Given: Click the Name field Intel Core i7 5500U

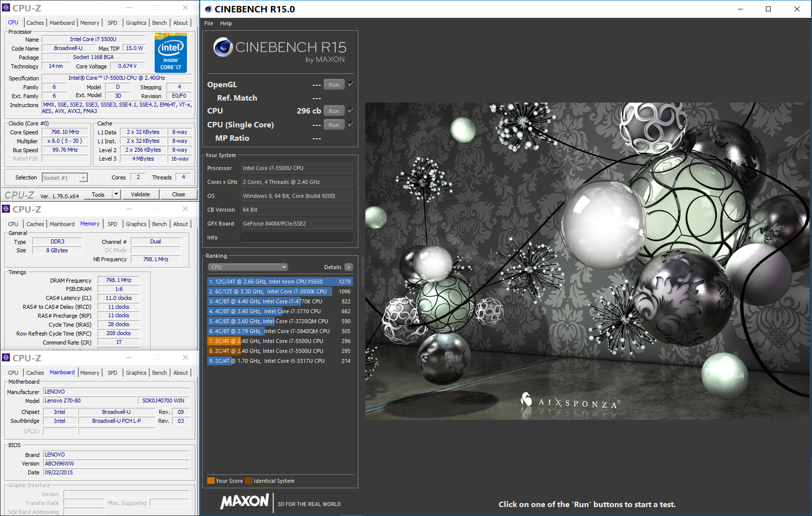Looking at the screenshot, I should 93,39.
